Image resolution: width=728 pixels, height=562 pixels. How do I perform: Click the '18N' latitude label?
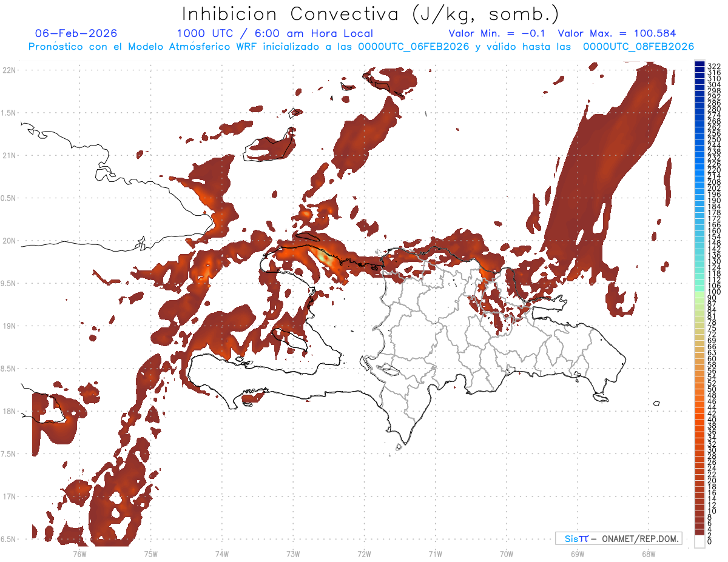click(9, 412)
